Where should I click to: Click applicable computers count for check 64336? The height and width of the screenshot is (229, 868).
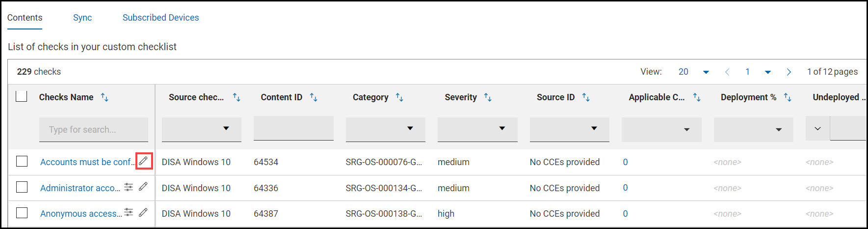625,188
